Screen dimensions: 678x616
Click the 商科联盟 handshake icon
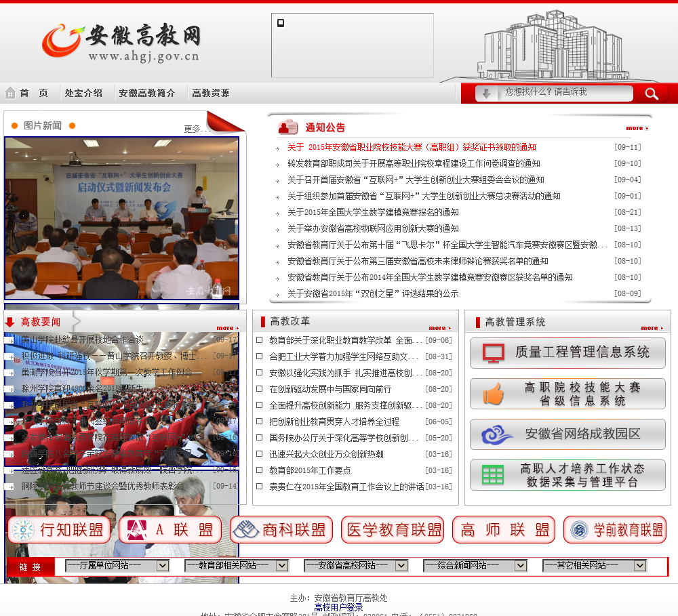(x=246, y=529)
